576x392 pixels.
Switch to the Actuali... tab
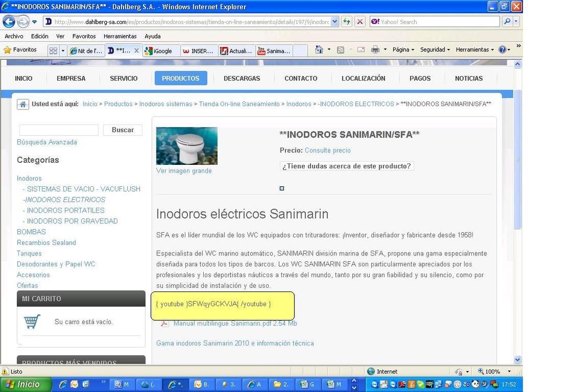237,51
